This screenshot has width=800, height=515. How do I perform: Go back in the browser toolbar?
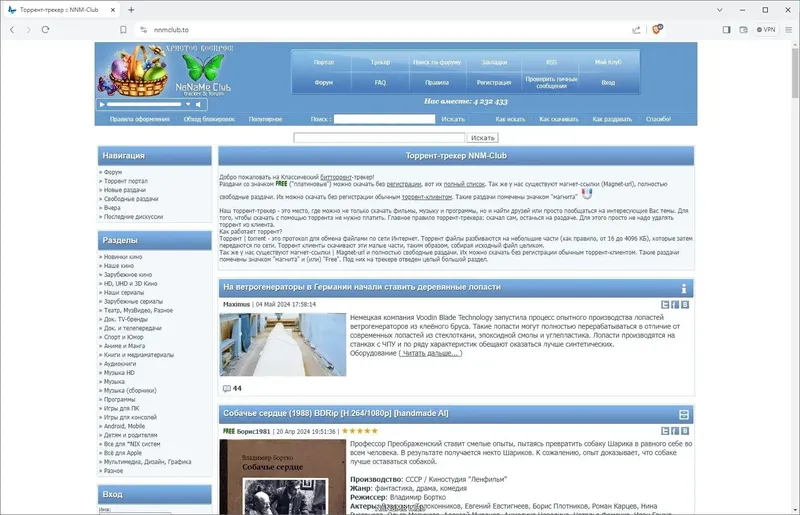(12, 30)
